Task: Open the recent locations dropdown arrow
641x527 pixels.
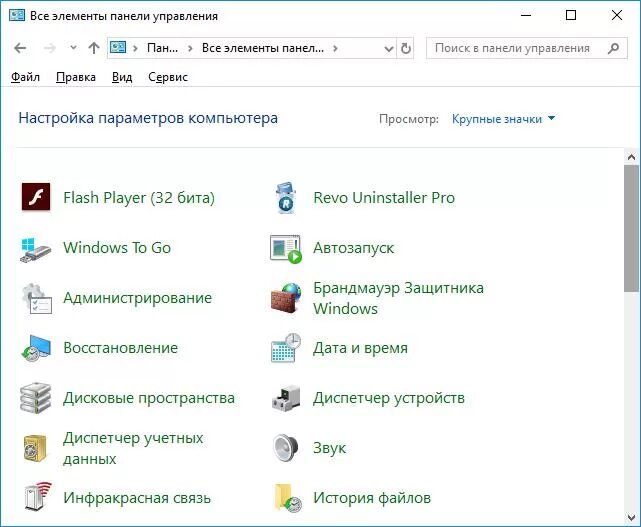Action: 73,48
